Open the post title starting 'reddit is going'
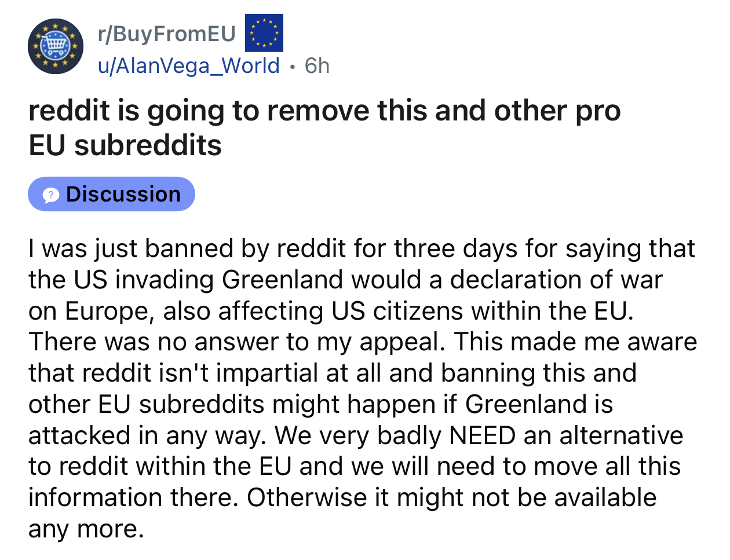The height and width of the screenshot is (560, 730). 324,111
